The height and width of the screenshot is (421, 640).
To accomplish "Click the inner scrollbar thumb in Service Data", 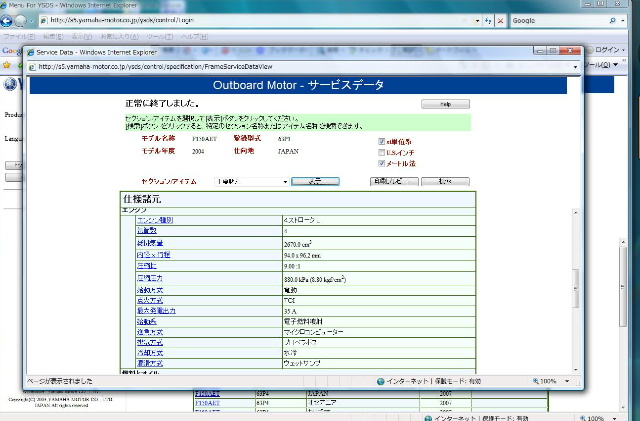I will [576, 288].
